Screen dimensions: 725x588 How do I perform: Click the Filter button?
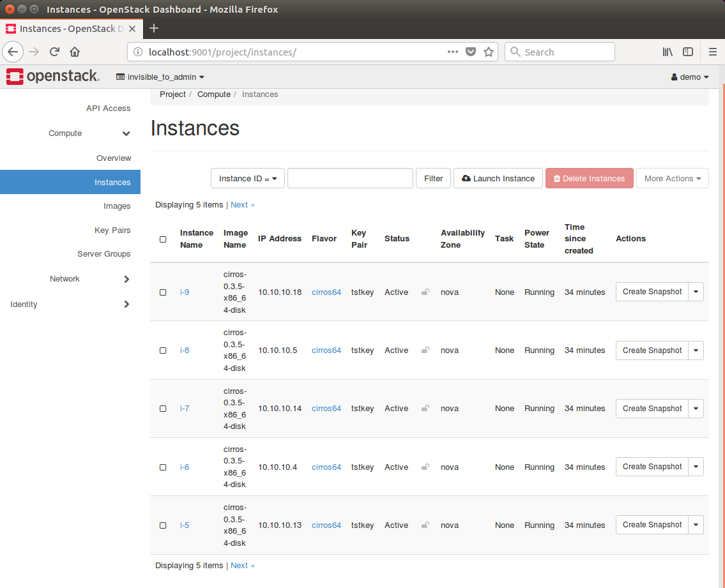point(433,178)
